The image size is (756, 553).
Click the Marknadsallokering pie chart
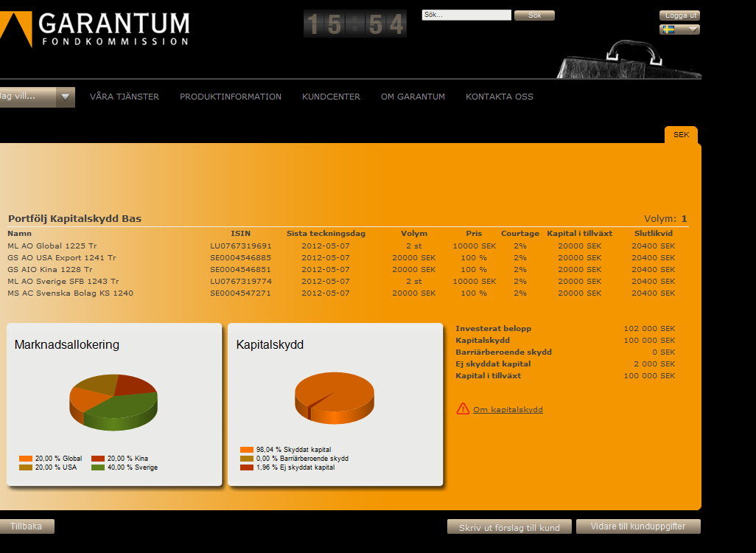(113, 402)
